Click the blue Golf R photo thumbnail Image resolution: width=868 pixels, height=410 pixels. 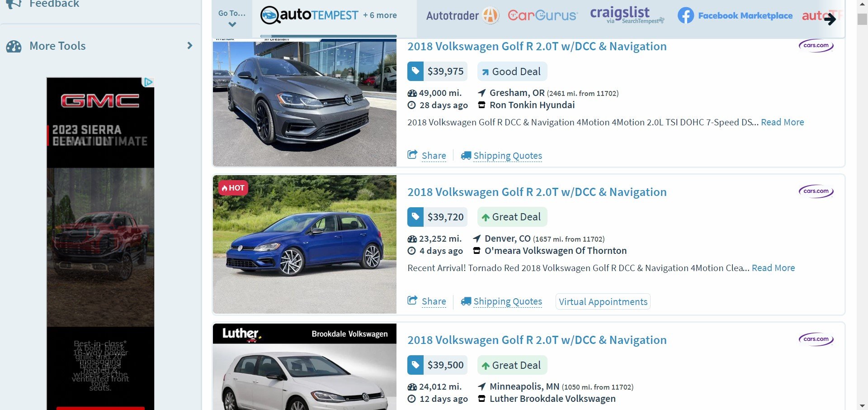[x=304, y=244]
